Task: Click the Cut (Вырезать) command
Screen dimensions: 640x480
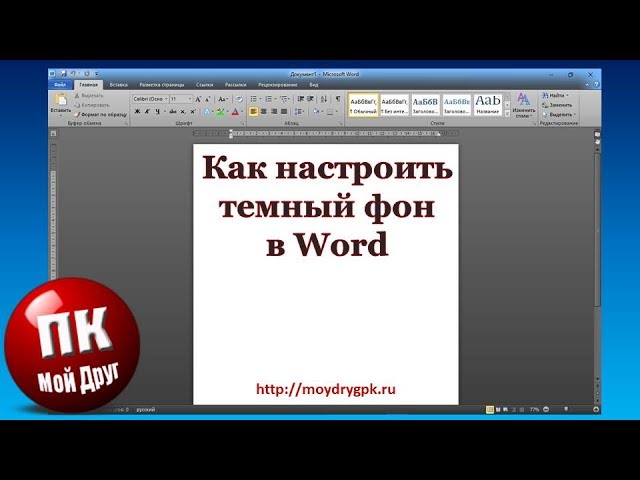Action: 89,96
